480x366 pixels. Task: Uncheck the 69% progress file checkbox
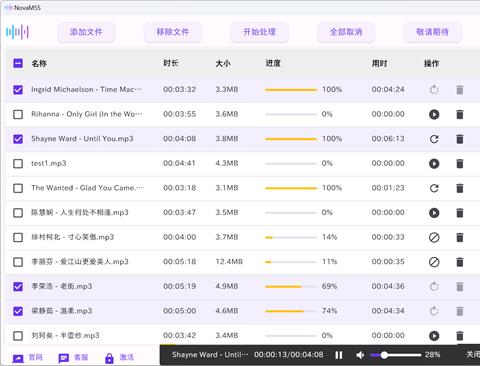tap(18, 287)
